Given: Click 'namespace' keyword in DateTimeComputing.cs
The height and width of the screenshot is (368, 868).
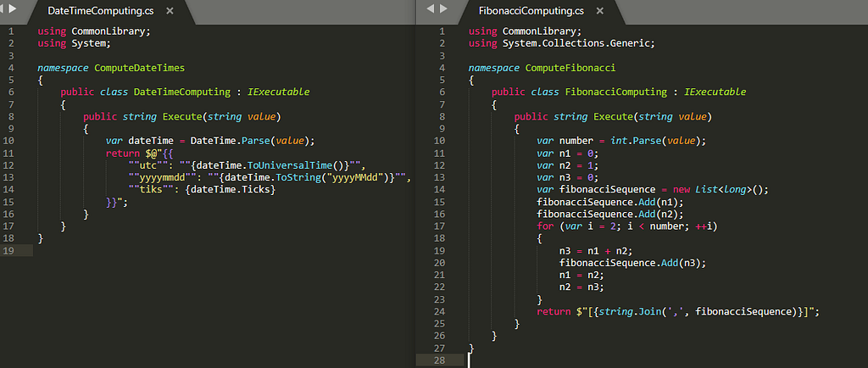Looking at the screenshot, I should click(x=63, y=68).
